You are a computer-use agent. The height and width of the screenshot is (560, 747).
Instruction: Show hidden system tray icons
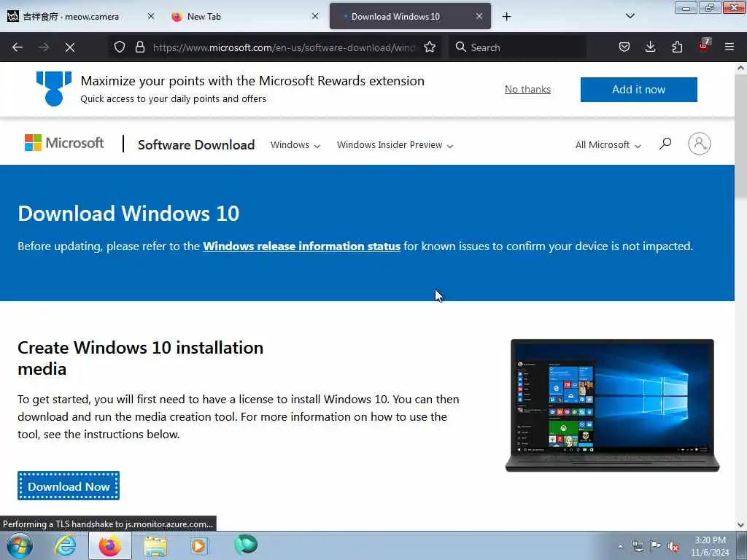(x=620, y=547)
